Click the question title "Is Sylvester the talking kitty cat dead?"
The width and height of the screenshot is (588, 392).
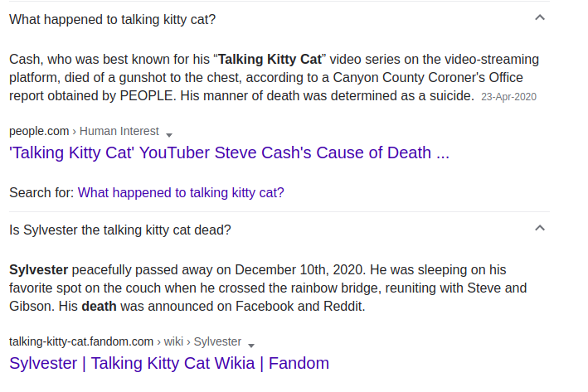tap(120, 230)
